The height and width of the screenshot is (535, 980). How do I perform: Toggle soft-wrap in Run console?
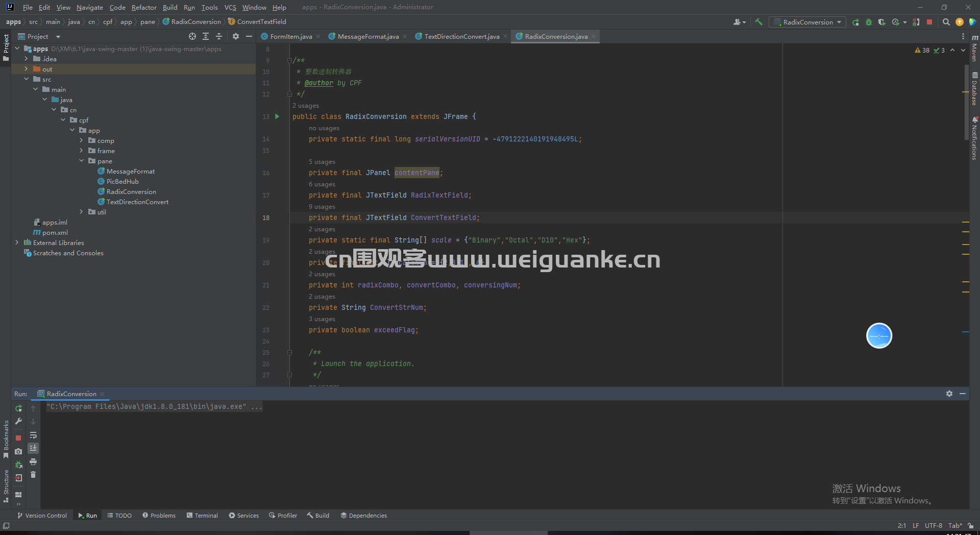(x=33, y=435)
